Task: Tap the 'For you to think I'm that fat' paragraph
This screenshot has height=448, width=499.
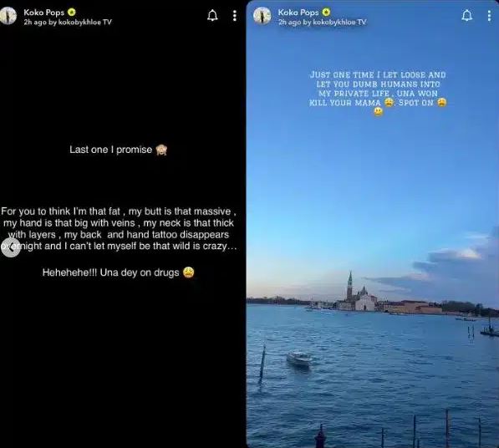Action: pyautogui.click(x=119, y=229)
